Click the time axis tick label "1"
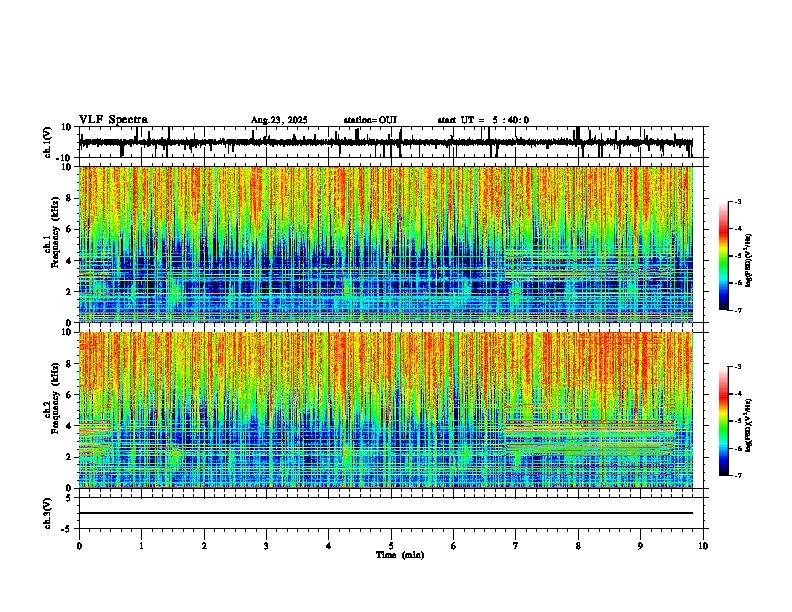 tap(141, 546)
